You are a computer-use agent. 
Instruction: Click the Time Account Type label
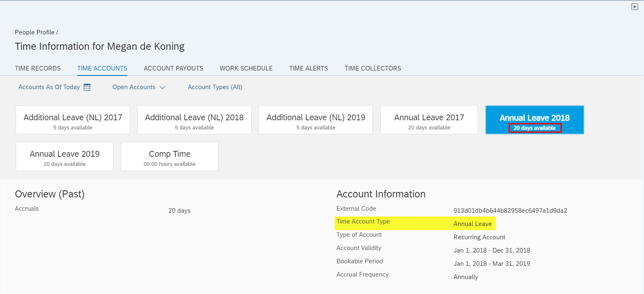363,221
